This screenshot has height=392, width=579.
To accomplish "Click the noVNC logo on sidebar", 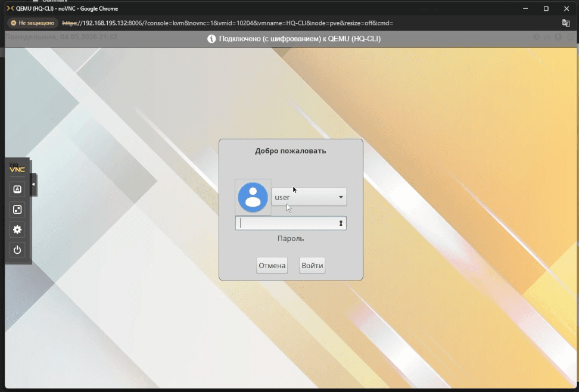I will click(x=17, y=169).
